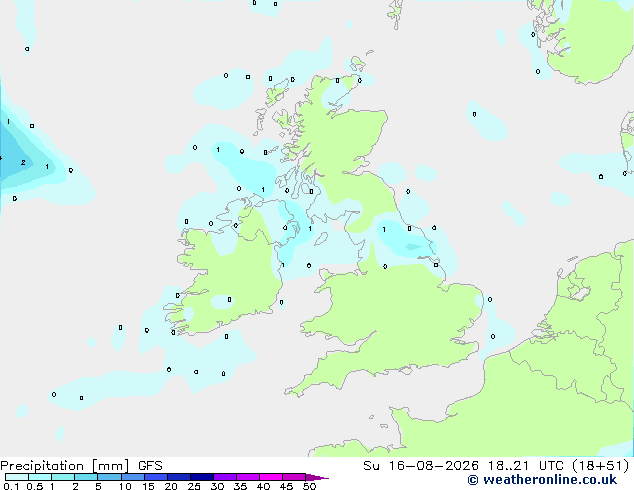Click the legend scale label '15'
634x490 pixels.
(x=148, y=486)
